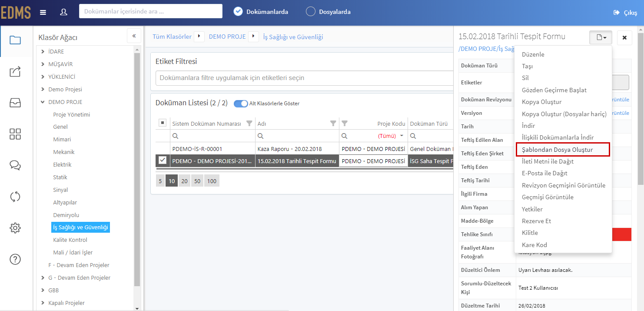Screen dimensions: 644x311
Task: Click the document search input field
Action: 151,11
